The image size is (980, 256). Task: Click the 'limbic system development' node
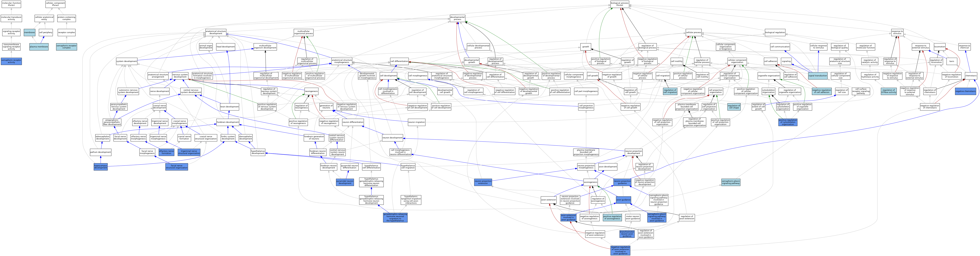(228, 137)
